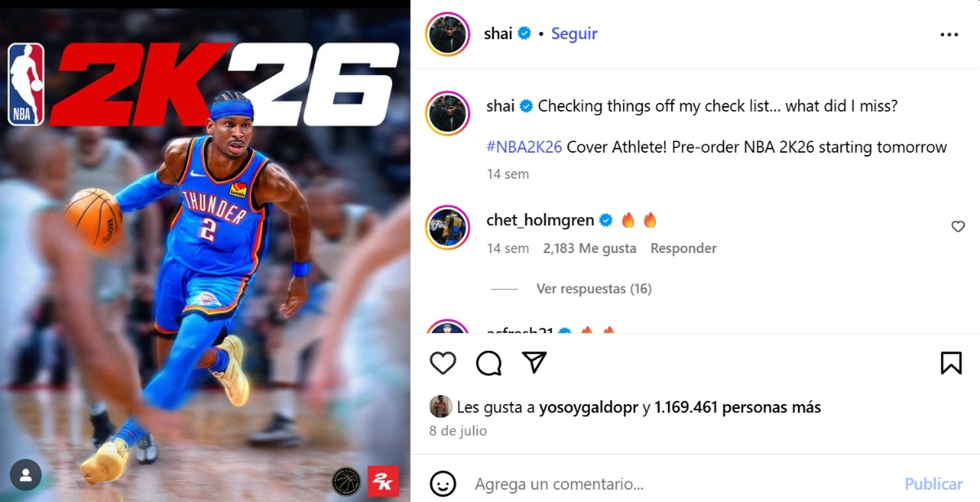Open shai's avatar beside the caption
Screen dimensions: 980x502
pos(448,113)
